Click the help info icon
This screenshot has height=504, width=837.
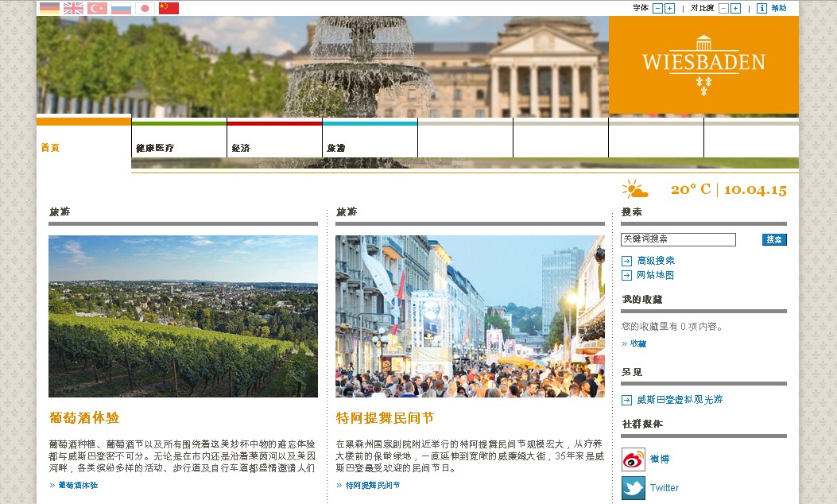(x=761, y=8)
